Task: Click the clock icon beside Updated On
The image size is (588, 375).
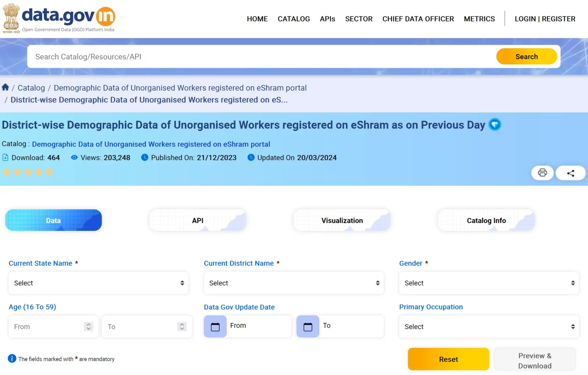Action: [251, 157]
